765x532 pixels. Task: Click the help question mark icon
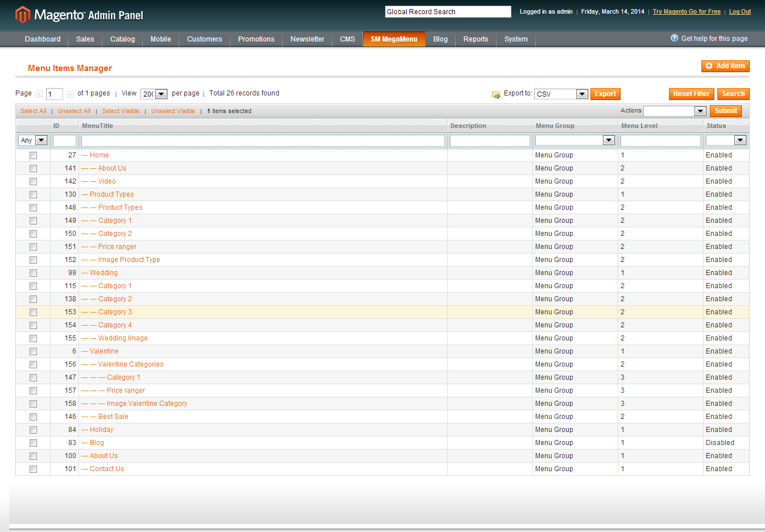coord(675,38)
